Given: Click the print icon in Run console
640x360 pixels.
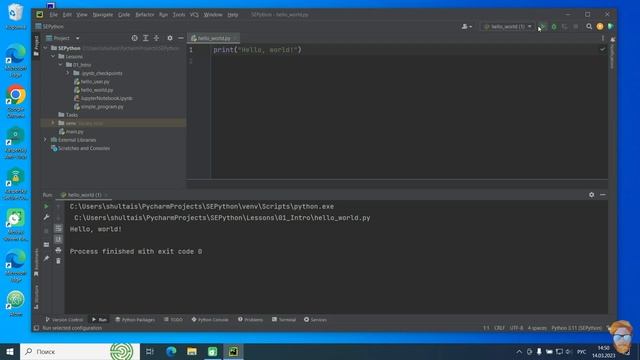Looking at the screenshot, I should (58, 250).
